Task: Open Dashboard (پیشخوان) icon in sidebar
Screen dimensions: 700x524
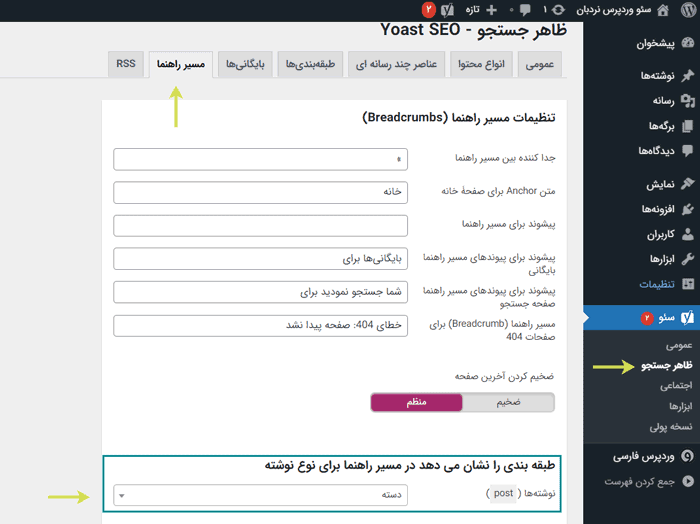Action: pos(688,43)
